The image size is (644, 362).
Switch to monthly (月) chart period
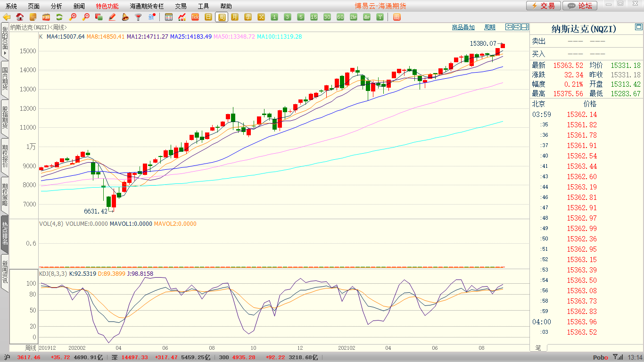[235, 17]
